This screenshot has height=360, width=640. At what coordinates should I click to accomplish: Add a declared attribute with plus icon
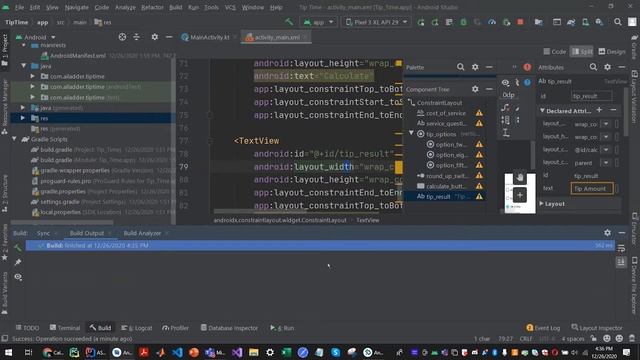click(x=599, y=110)
